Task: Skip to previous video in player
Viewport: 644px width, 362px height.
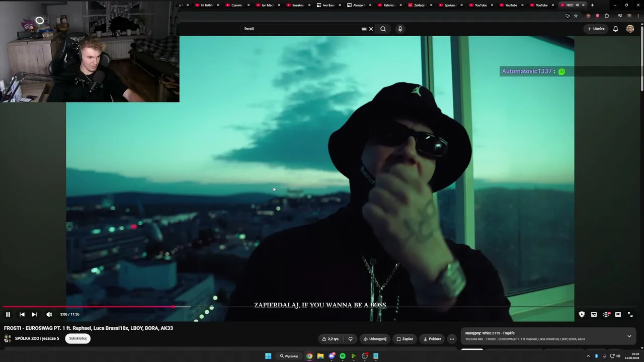Action: click(x=22, y=314)
